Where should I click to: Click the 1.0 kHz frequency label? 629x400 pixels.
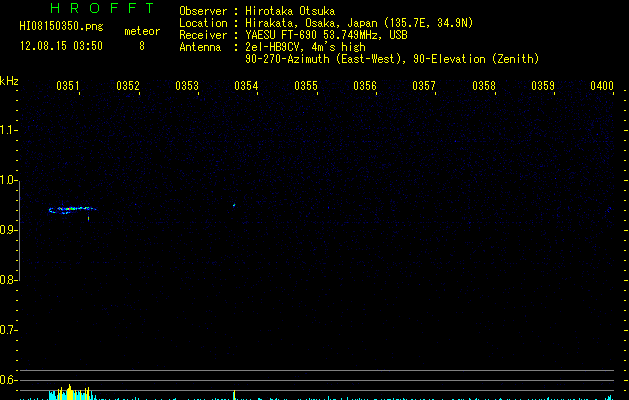coord(8,180)
